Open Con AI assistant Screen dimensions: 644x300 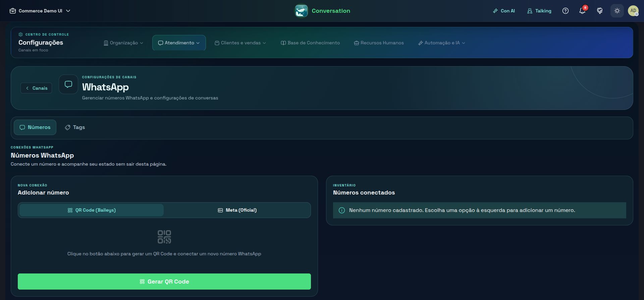[504, 11]
